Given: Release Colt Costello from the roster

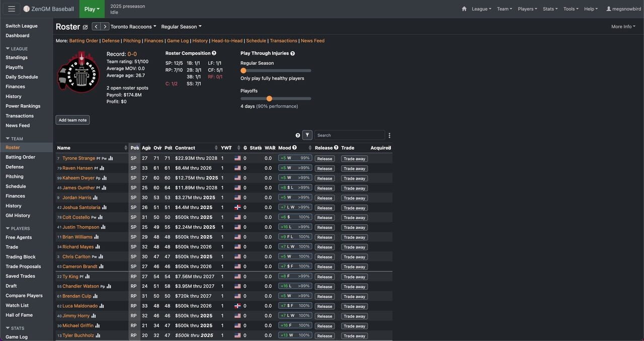Looking at the screenshot, I should click(325, 217).
